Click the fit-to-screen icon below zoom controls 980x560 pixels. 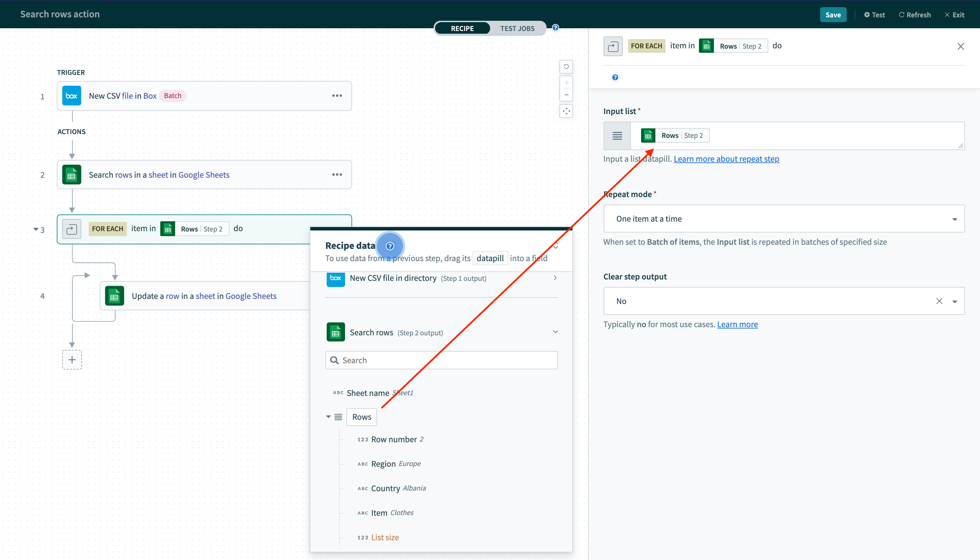coord(566,111)
